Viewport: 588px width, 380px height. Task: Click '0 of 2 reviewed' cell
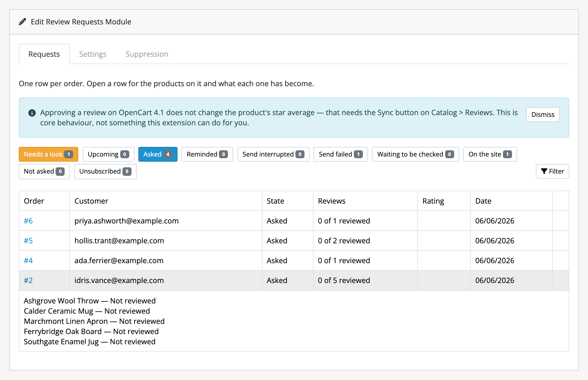pyautogui.click(x=365, y=240)
